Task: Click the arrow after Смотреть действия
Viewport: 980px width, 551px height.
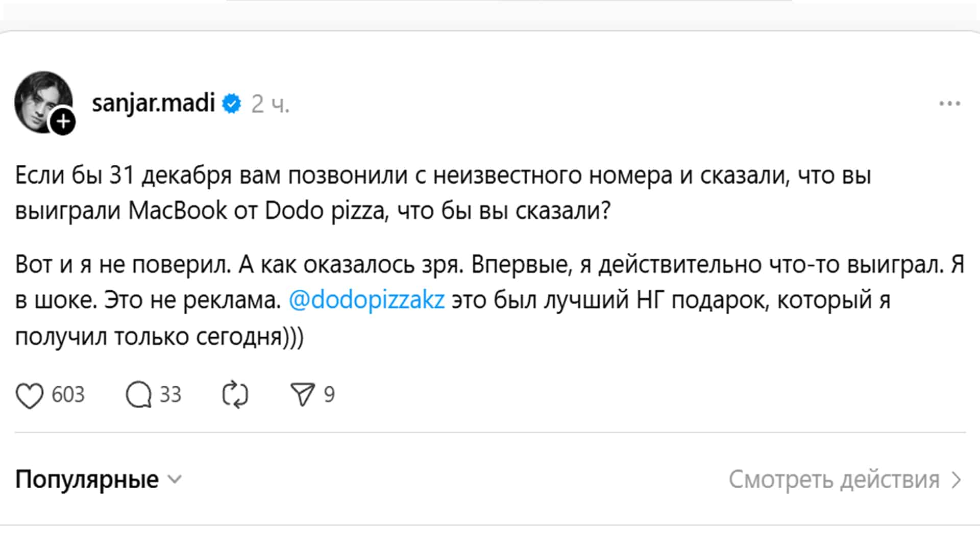Action: pos(956,480)
